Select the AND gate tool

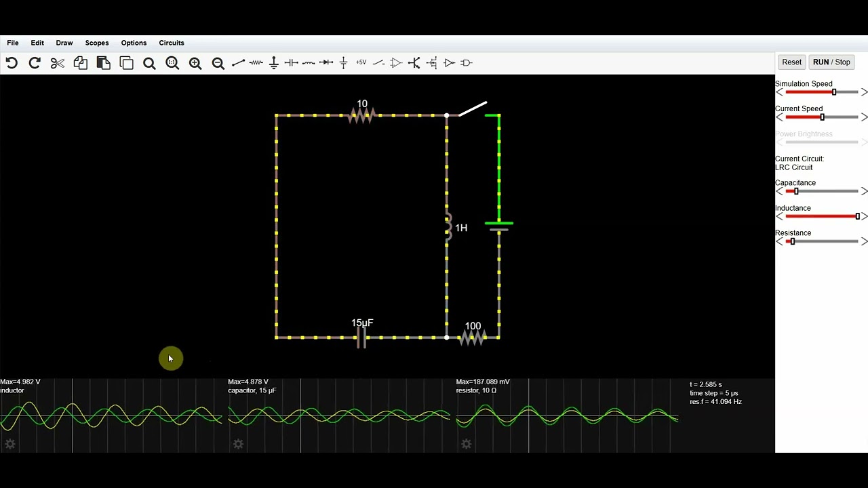467,63
